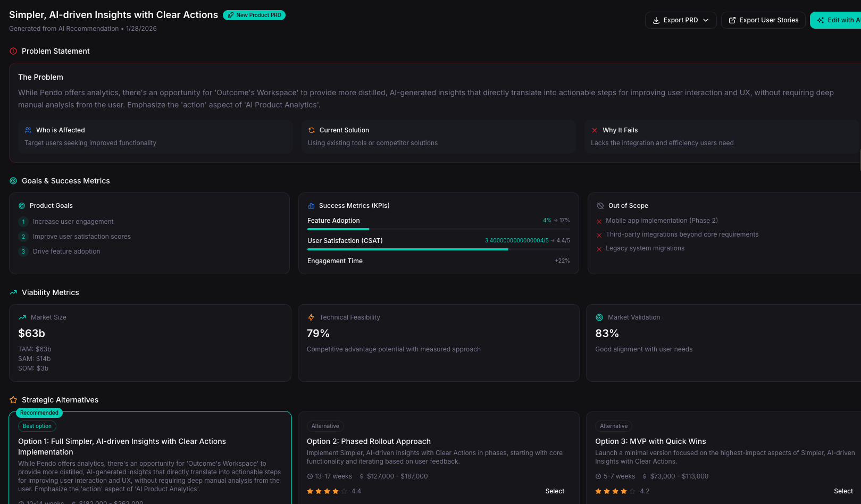Screen dimensions: 861x504
Task: Click the Technical Feasibility lightning icon
Action: click(x=311, y=317)
